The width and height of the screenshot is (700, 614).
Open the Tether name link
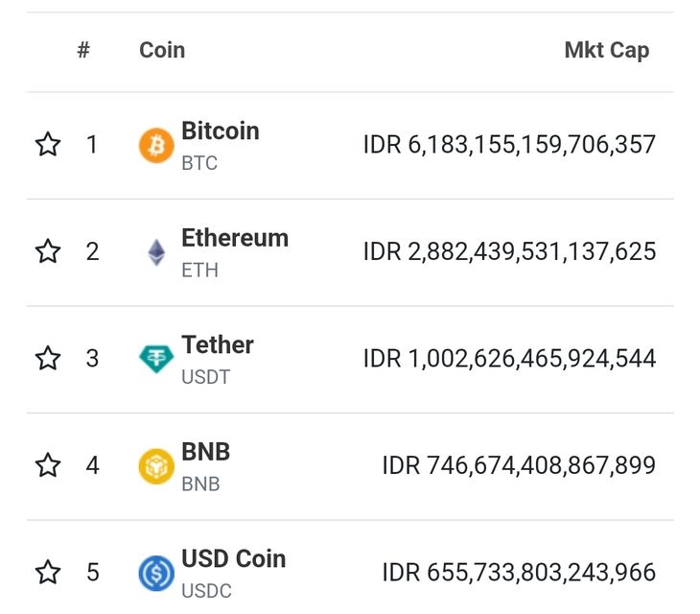click(217, 345)
